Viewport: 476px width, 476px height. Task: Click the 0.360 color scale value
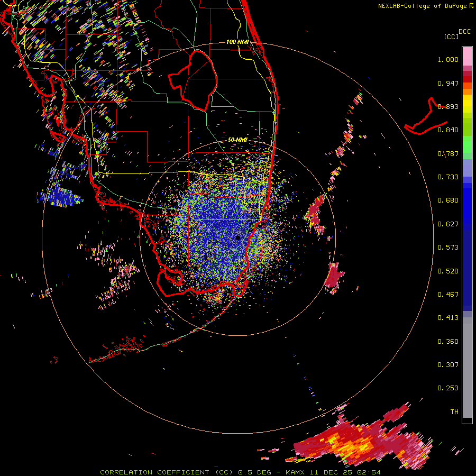448,342
